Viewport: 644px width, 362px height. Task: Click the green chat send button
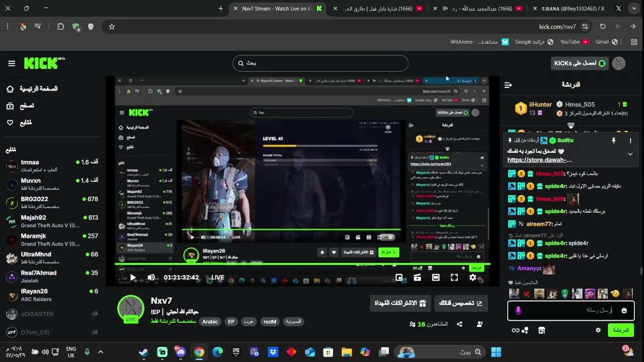point(621,330)
